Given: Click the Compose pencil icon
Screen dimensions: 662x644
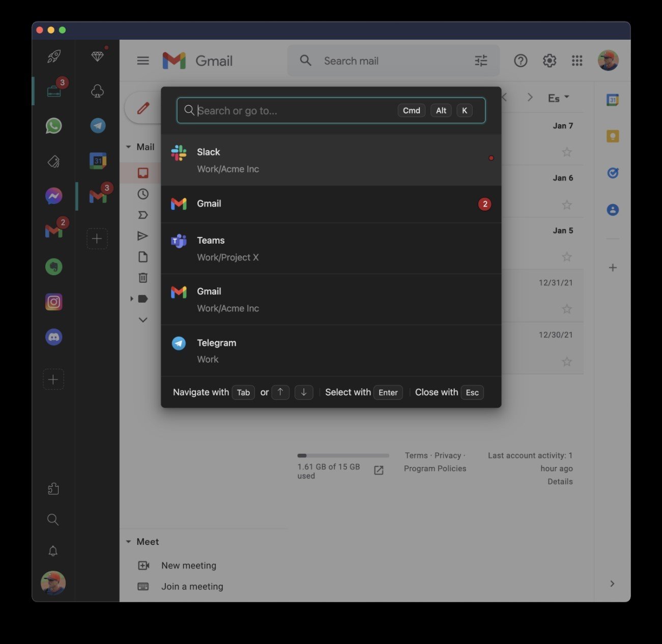Looking at the screenshot, I should (143, 107).
